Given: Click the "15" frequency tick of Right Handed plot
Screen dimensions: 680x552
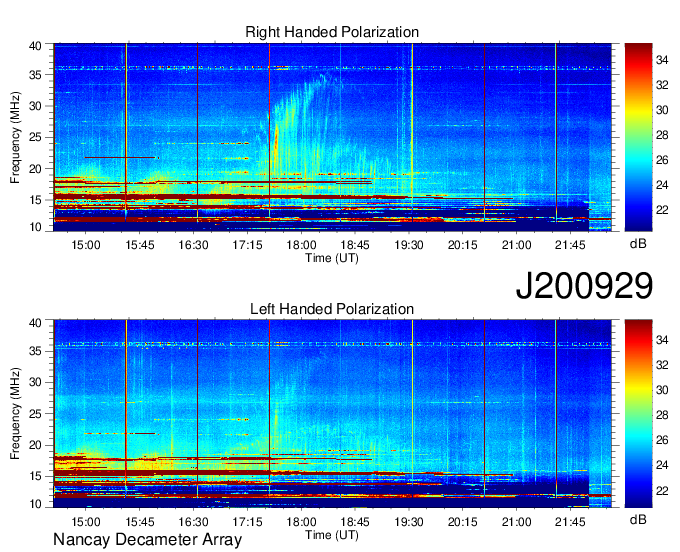Looking at the screenshot, I should point(35,200).
